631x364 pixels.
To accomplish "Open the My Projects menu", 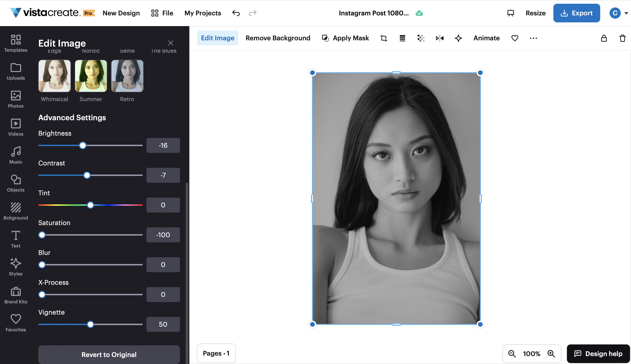I will tap(202, 13).
